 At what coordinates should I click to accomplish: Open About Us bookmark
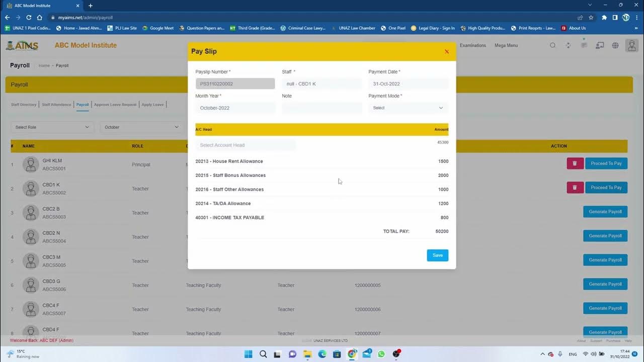pos(574,28)
